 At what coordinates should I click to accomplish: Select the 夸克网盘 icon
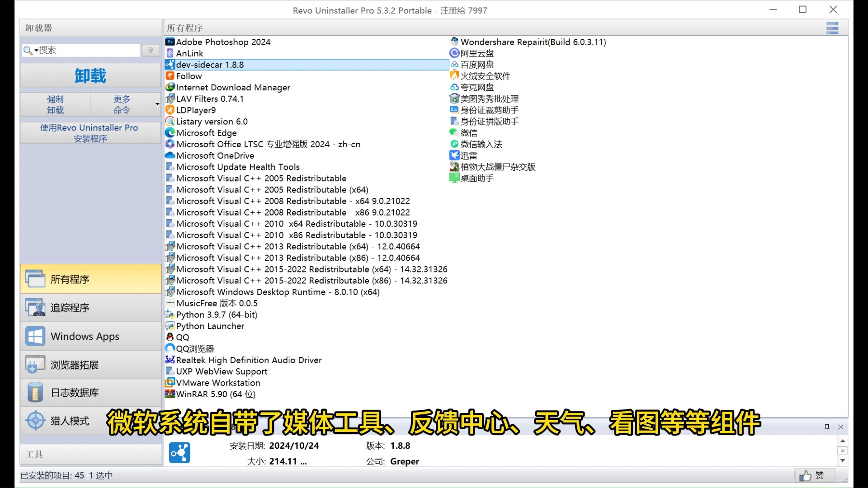(454, 87)
